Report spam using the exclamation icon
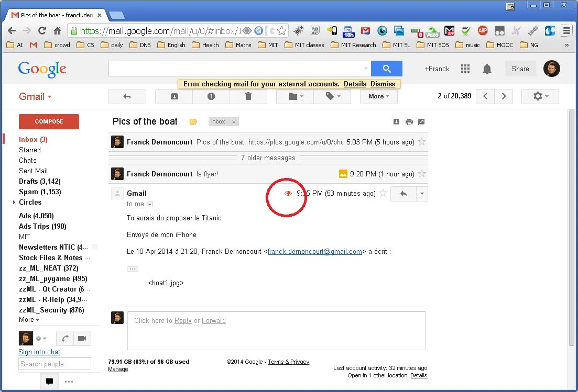 211,96
